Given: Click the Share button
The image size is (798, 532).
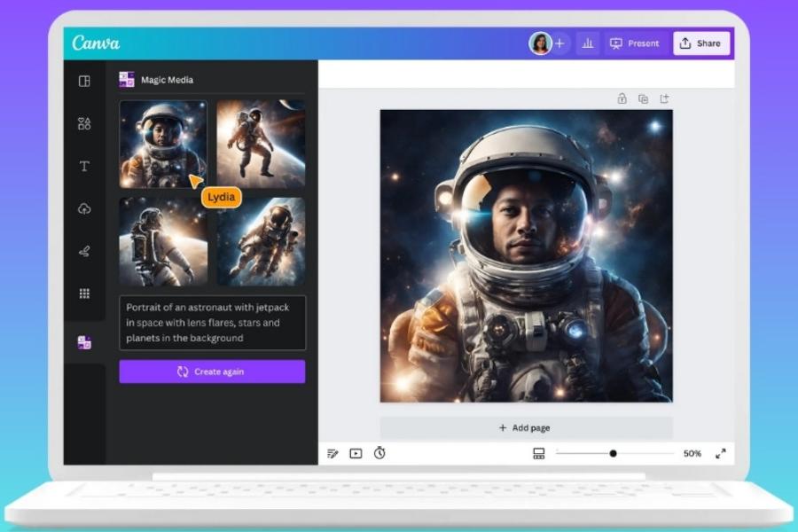Looking at the screenshot, I should 701,43.
